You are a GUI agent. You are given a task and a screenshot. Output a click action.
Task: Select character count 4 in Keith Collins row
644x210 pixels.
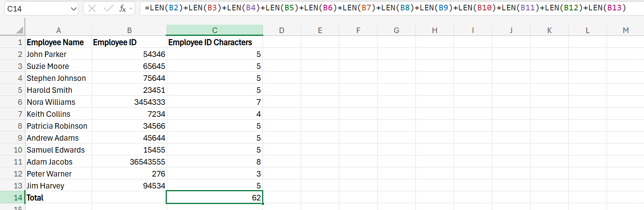(x=215, y=114)
